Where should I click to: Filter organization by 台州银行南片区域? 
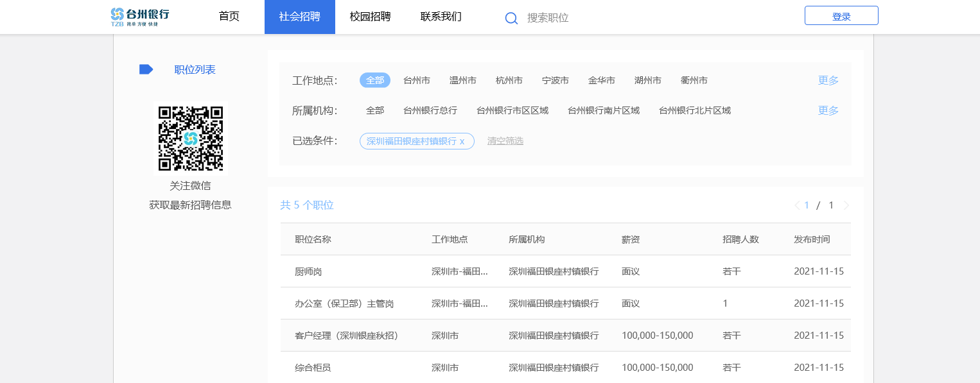(x=604, y=110)
